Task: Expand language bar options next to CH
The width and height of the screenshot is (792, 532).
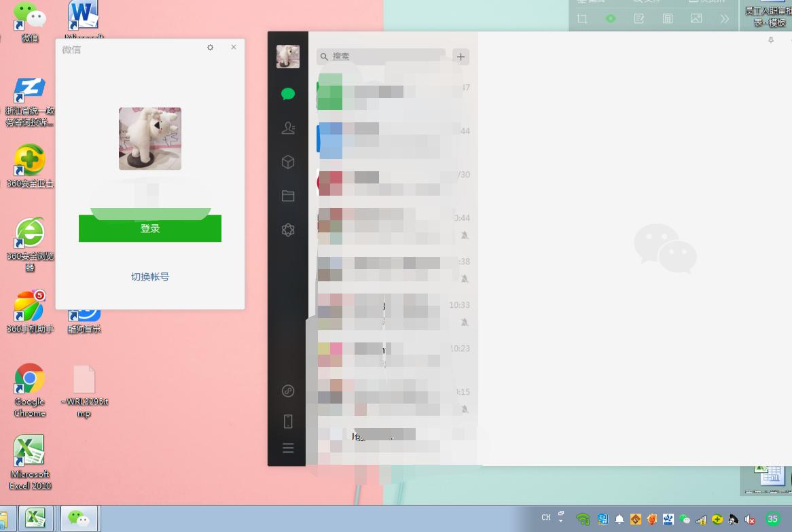Action: pyautogui.click(x=561, y=518)
